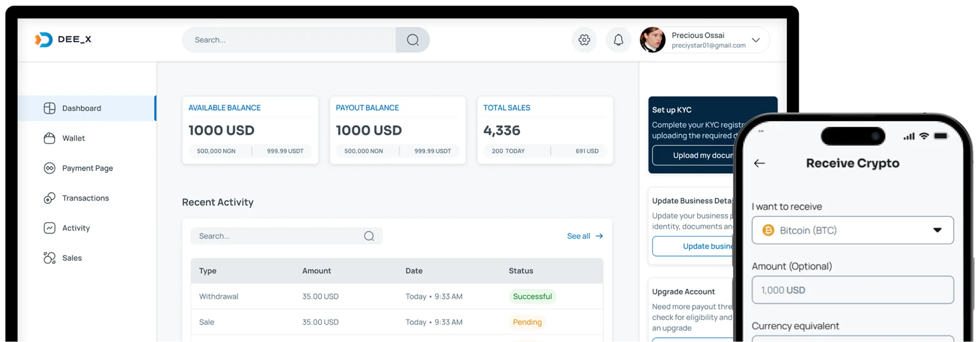Viewport: 980px width, 342px height.
Task: Focus the Amount (Optional) field
Action: pos(853,290)
